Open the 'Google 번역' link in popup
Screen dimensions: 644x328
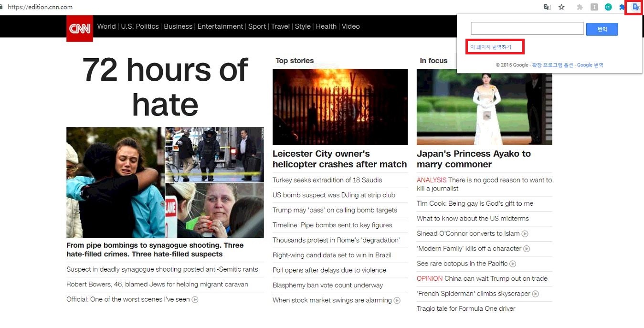[x=590, y=65]
